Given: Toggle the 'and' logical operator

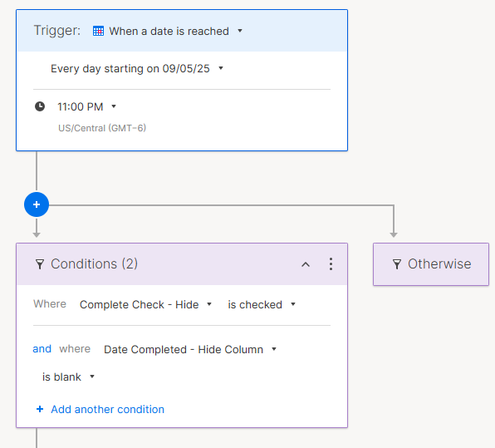Looking at the screenshot, I should 42,349.
